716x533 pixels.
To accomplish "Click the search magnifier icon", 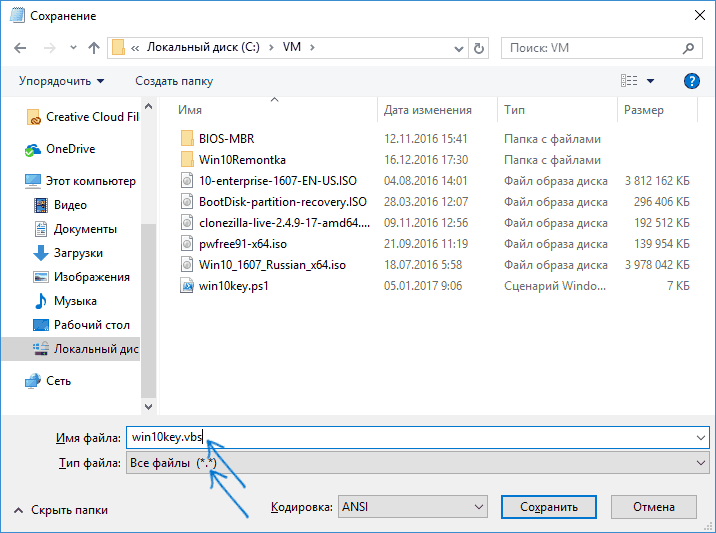I will (689, 47).
